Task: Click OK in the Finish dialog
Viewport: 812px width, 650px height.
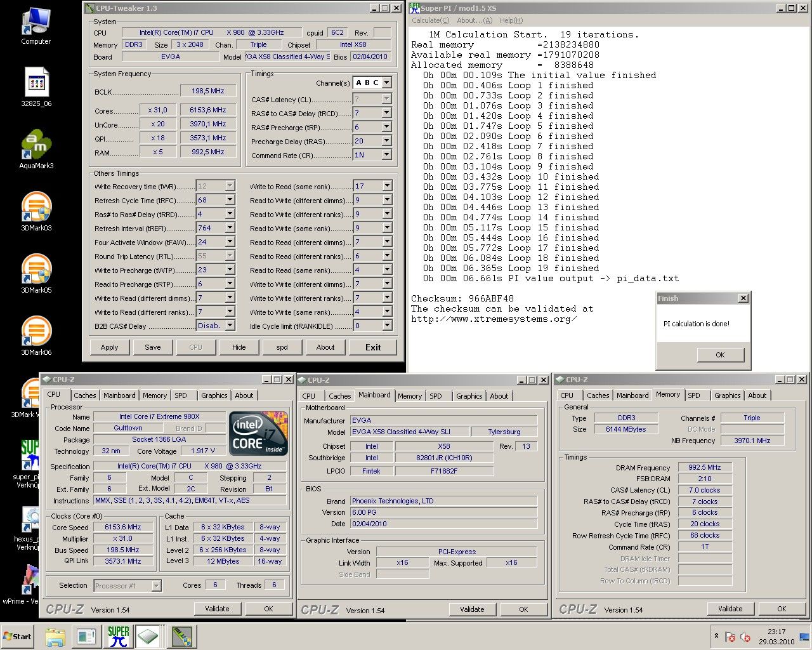Action: (x=720, y=355)
